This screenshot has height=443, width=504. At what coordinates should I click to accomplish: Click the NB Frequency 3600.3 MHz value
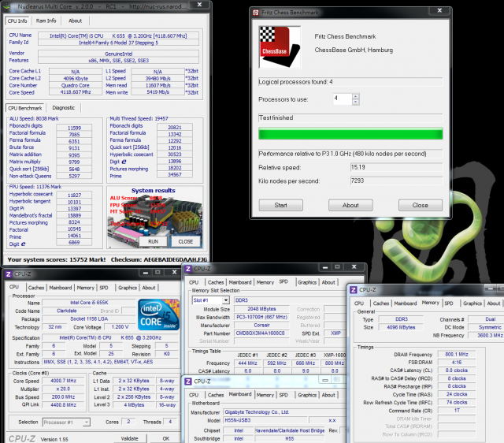point(486,335)
